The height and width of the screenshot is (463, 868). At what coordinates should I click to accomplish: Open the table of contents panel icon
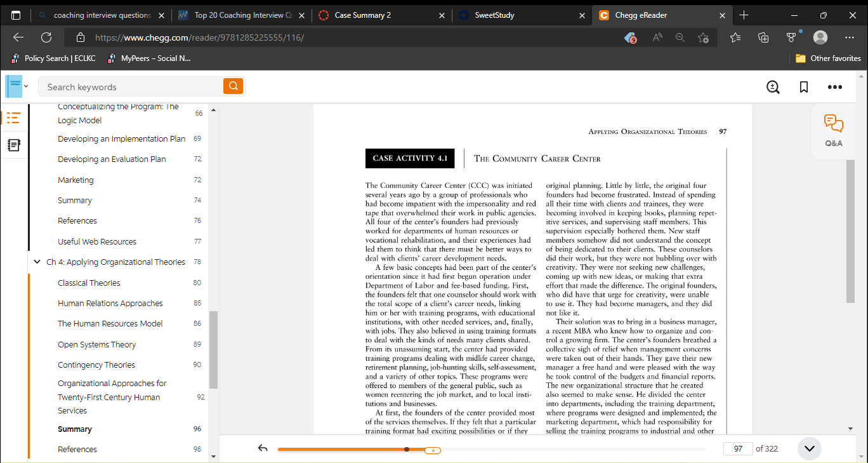13,117
